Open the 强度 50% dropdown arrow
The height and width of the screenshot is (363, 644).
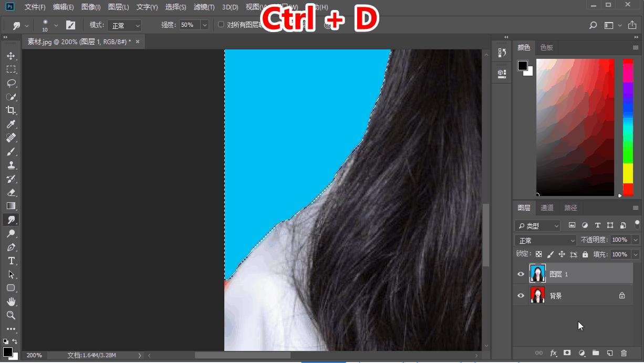click(x=204, y=25)
